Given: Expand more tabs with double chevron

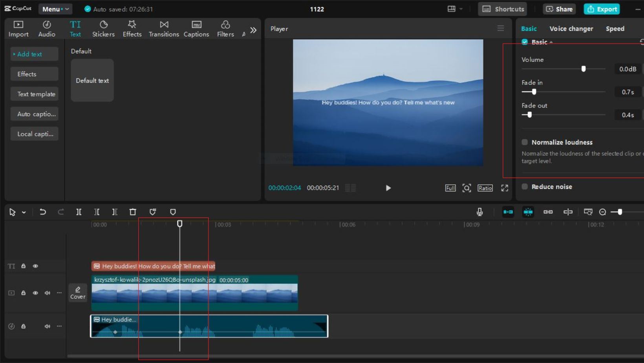Looking at the screenshot, I should 253,30.
